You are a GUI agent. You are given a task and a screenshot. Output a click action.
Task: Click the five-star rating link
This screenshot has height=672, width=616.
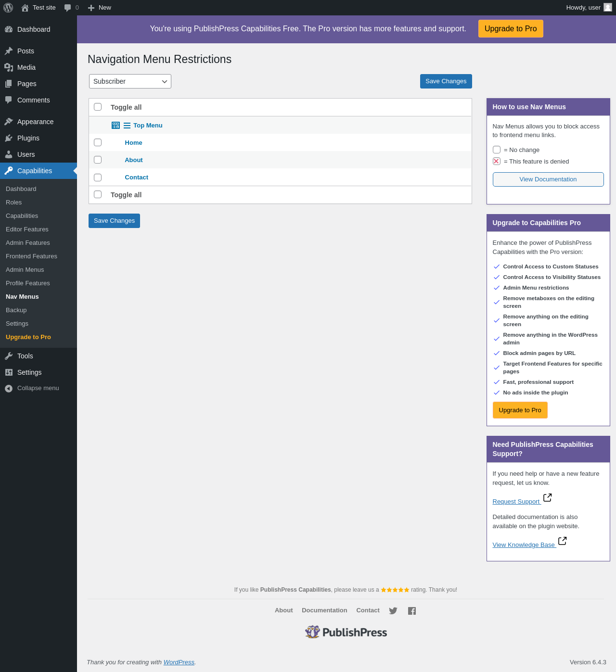(x=395, y=590)
